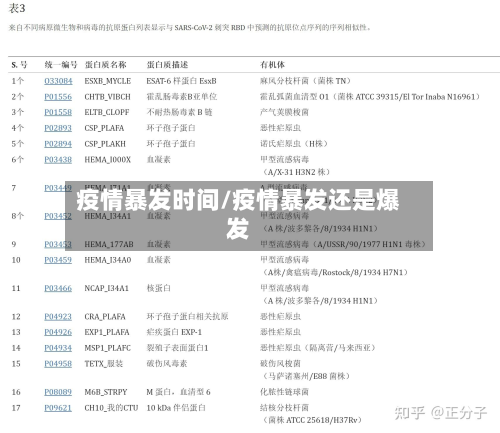This screenshot has width=500, height=433.
Task: Open the P03466 accession link
Action: pyautogui.click(x=58, y=288)
